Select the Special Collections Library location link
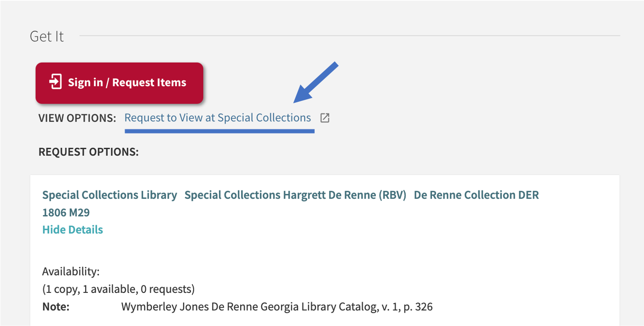 click(109, 195)
